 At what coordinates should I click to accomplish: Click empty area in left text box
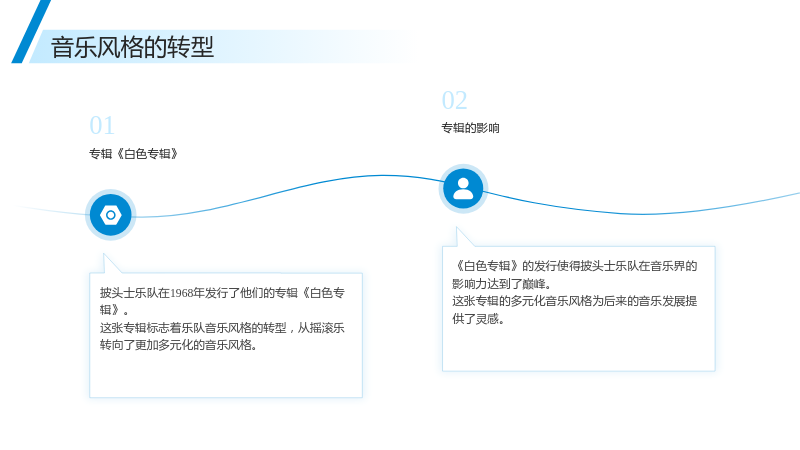pos(226,375)
